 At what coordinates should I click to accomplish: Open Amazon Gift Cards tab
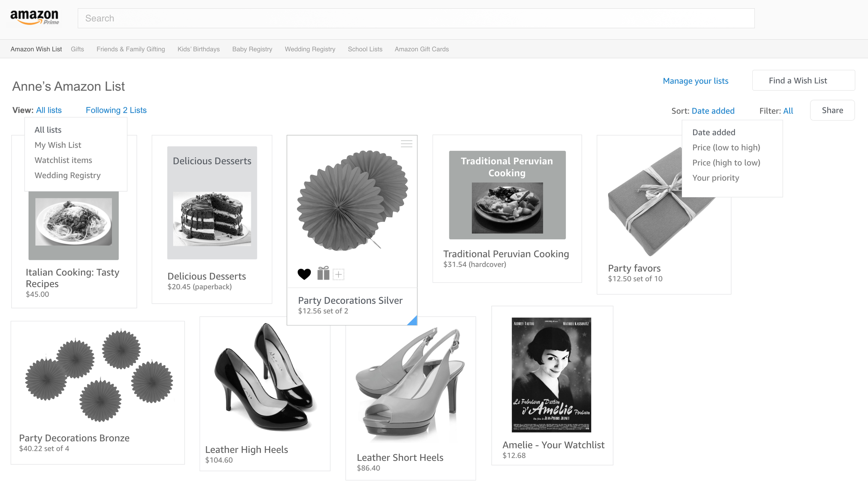(x=422, y=49)
